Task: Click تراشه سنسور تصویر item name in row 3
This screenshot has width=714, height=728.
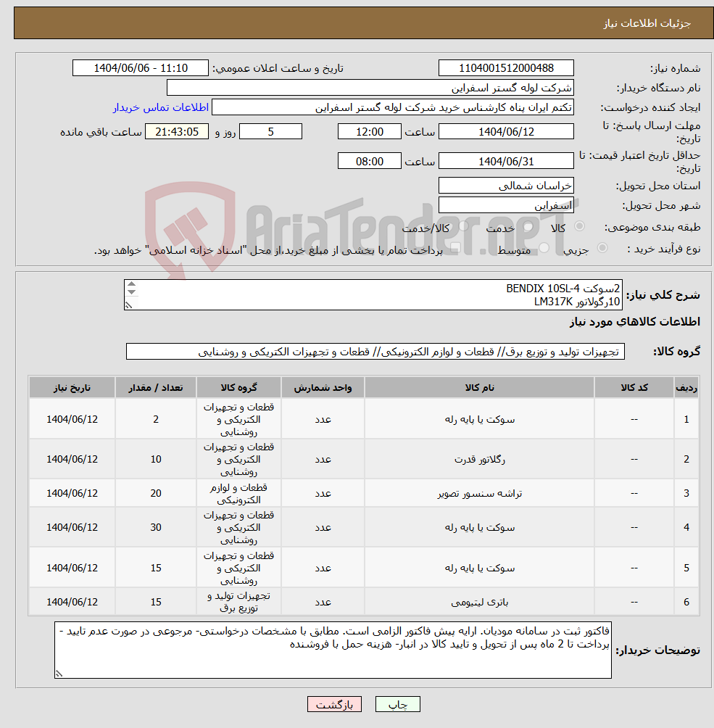Action: pos(480,493)
